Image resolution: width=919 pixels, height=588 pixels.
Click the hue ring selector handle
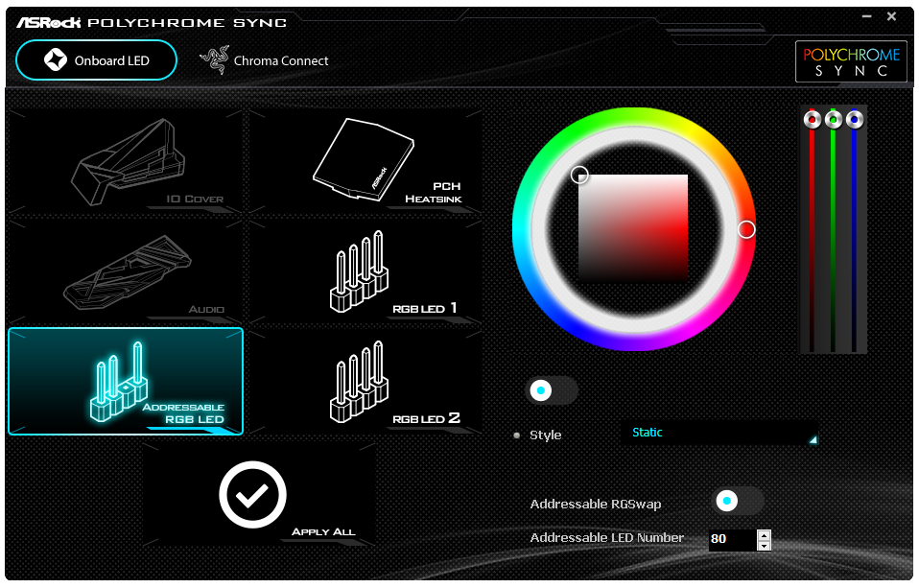(746, 229)
